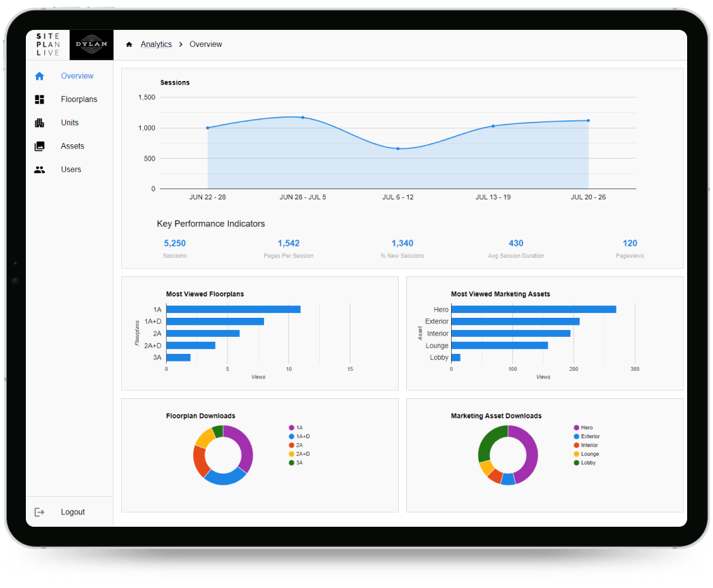Open the Floorplans sidebar item
The image size is (713, 588).
click(69, 99)
